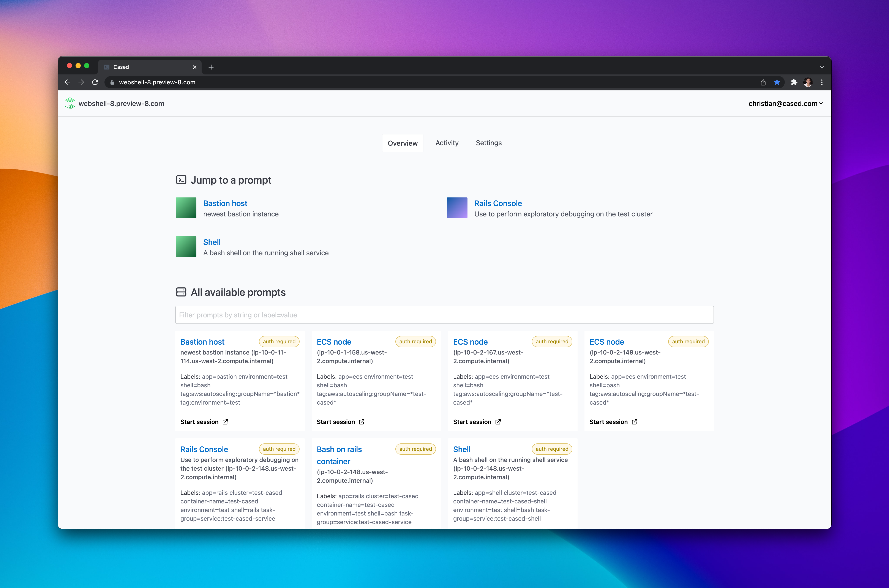Click the purple Rails Console thumbnail
The image size is (889, 588).
(457, 208)
